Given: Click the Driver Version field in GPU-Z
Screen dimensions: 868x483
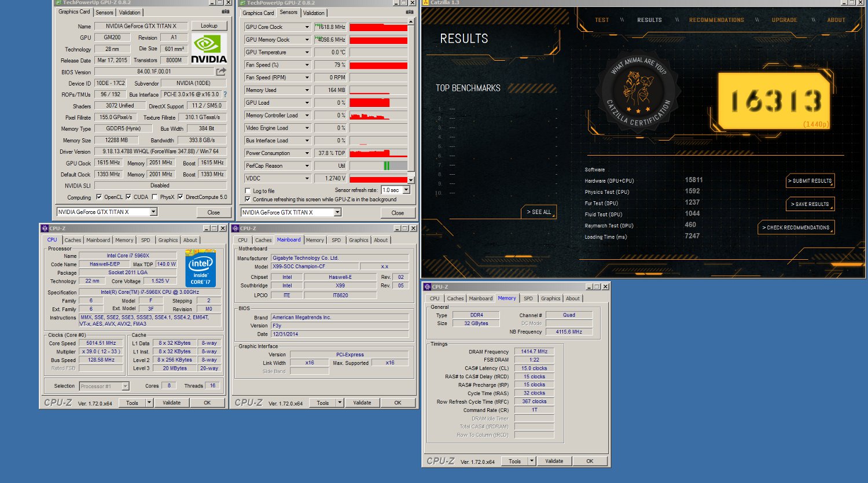Looking at the screenshot, I should [160, 152].
